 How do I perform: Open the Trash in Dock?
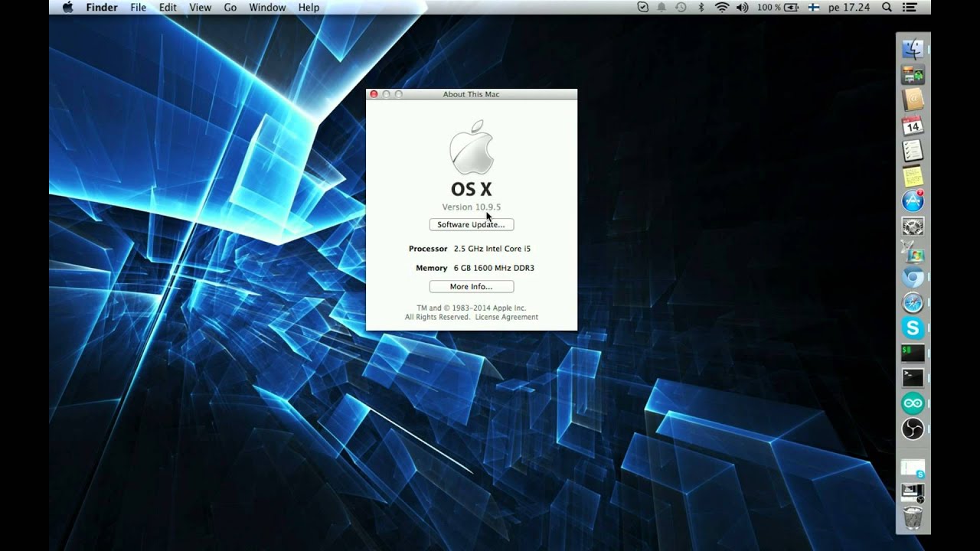click(x=913, y=518)
